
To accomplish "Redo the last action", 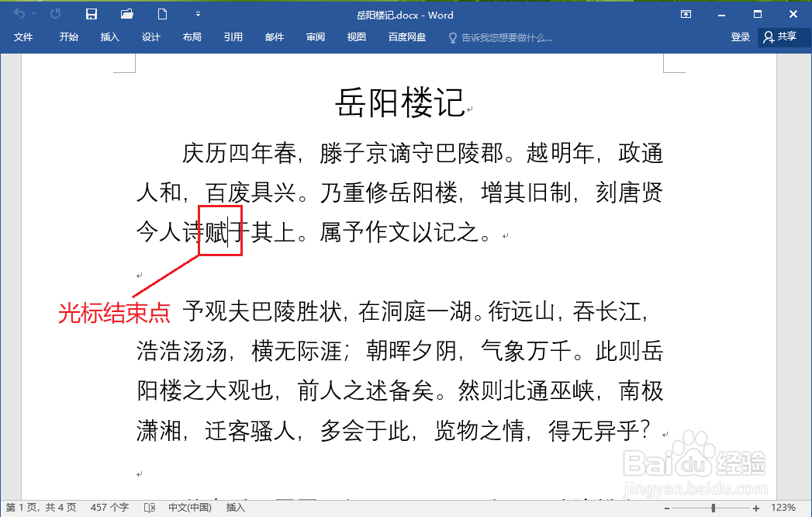I will pyautogui.click(x=55, y=14).
